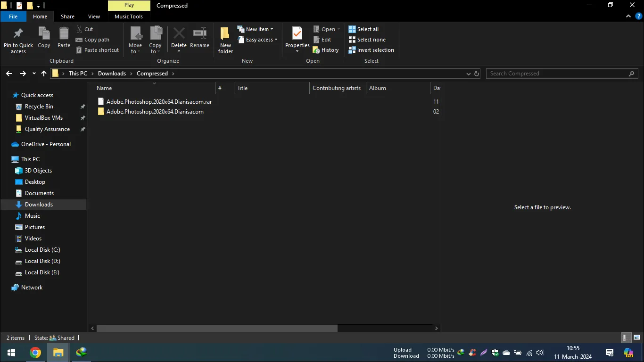644x362 pixels.
Task: Navigate back with the arrow button
Action: [x=8, y=74]
